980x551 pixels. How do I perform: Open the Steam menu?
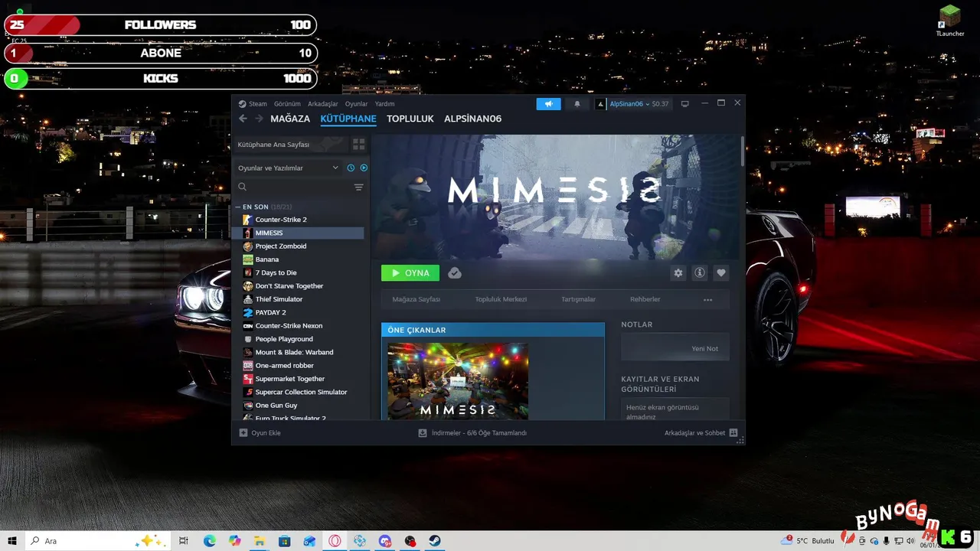point(253,104)
